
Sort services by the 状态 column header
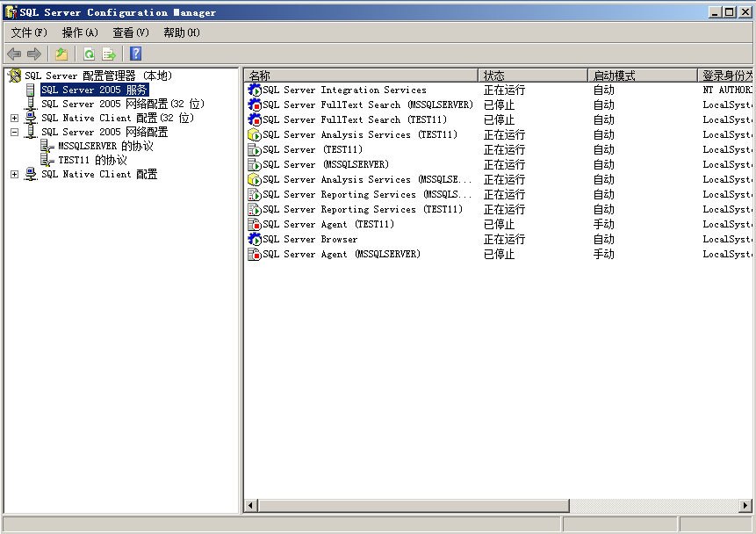(532, 76)
